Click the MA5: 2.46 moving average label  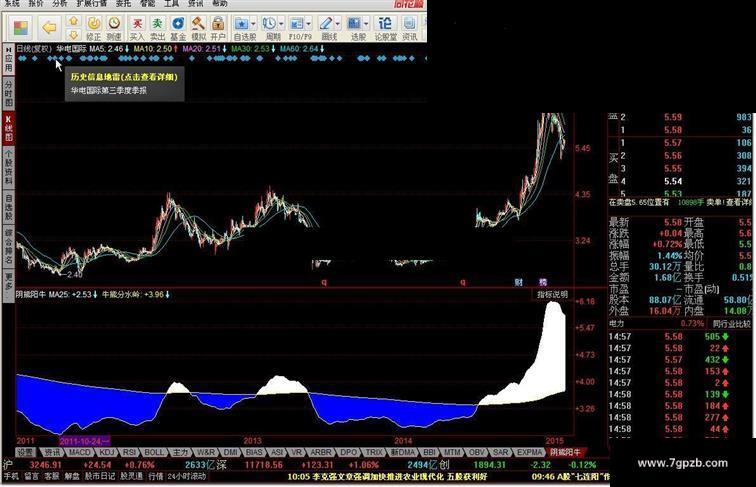point(109,49)
